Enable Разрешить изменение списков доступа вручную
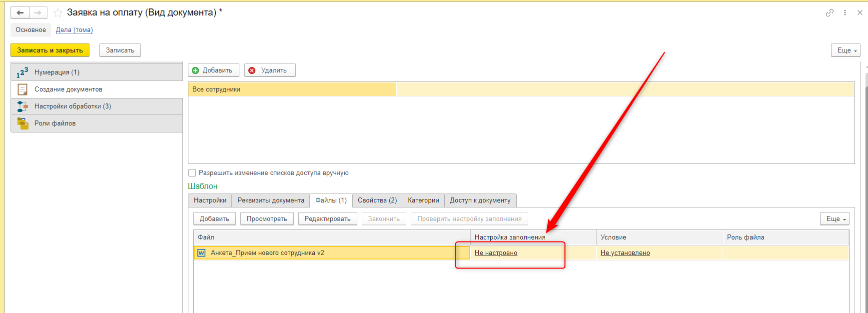The image size is (868, 313). [x=192, y=173]
